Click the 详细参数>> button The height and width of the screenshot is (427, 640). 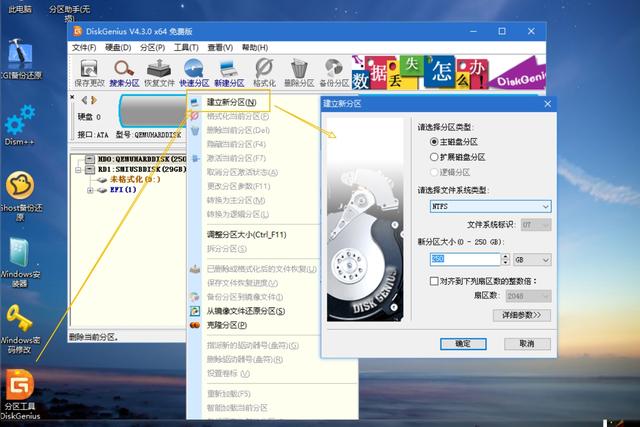[x=522, y=315]
